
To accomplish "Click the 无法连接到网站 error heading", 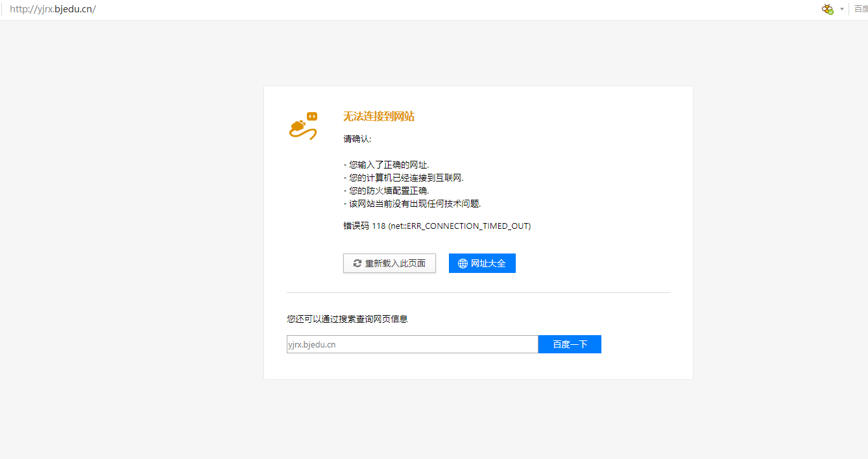I will click(379, 117).
